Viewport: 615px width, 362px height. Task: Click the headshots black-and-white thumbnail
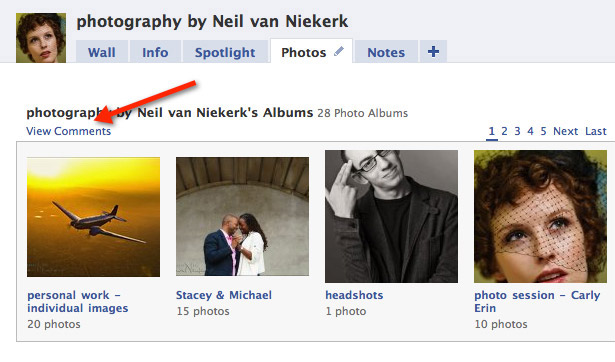(391, 216)
